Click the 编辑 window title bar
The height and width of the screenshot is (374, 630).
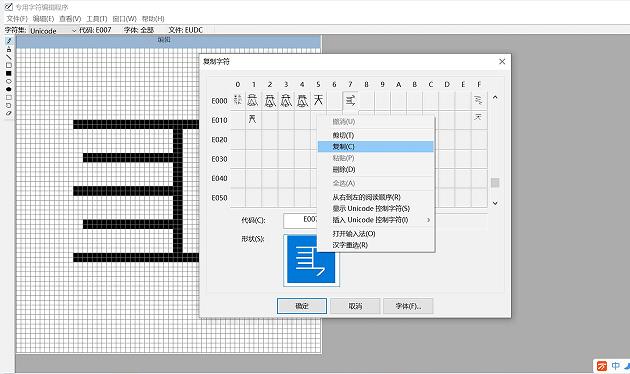coord(169,40)
